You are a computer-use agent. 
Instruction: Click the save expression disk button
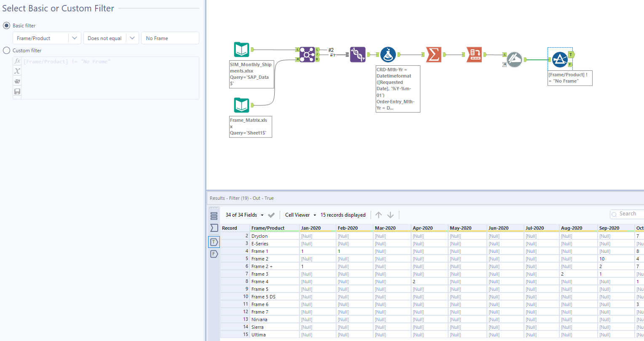coord(17,91)
